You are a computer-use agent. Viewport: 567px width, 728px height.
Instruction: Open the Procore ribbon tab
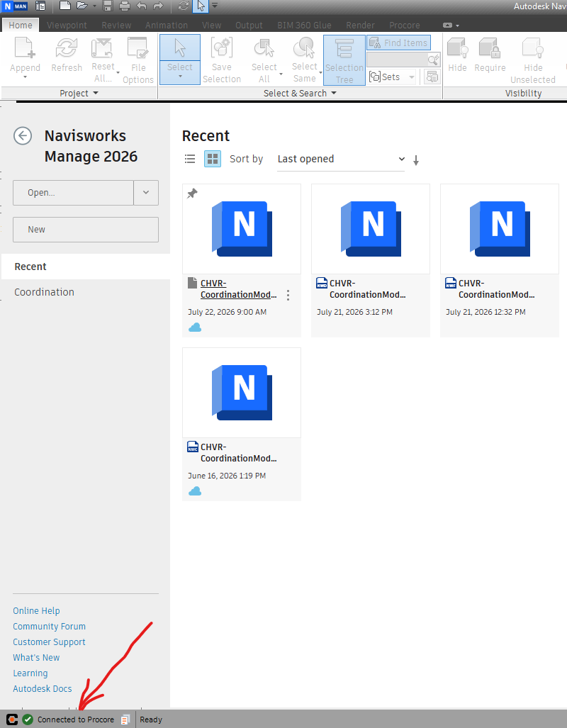(405, 25)
